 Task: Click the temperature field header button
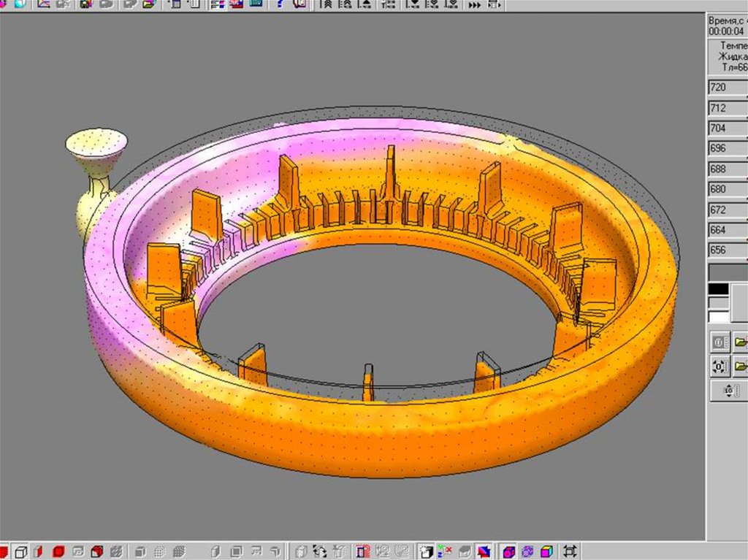[x=729, y=56]
